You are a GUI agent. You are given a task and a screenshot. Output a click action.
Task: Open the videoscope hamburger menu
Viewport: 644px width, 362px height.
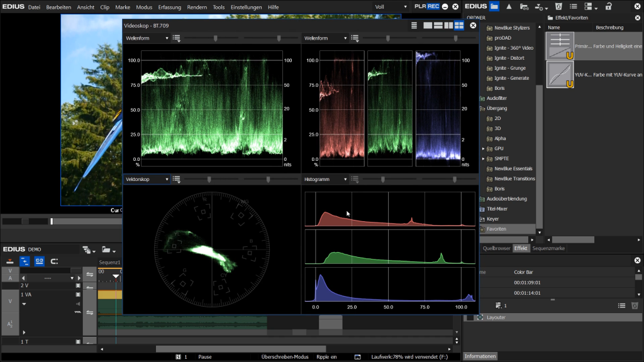414,25
